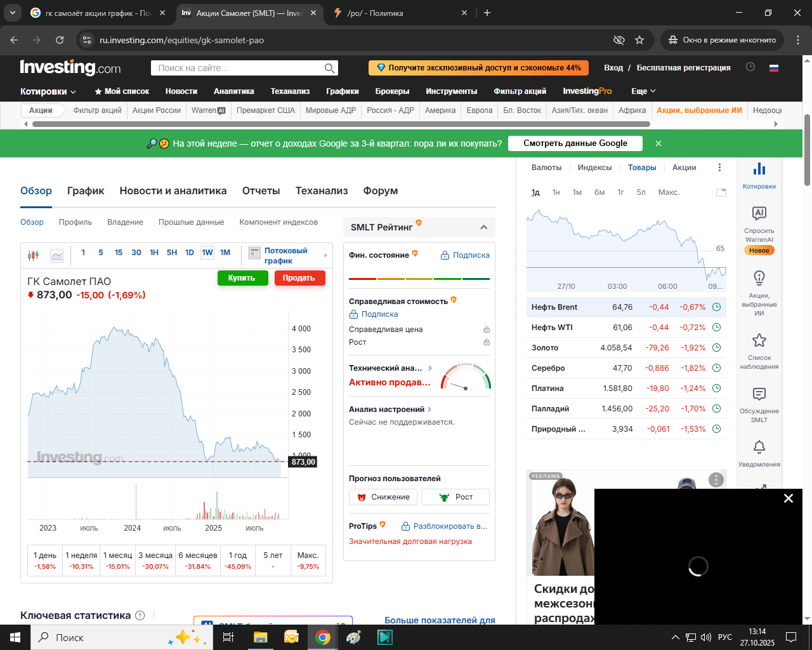Click the Russian flag language icon

point(774,68)
